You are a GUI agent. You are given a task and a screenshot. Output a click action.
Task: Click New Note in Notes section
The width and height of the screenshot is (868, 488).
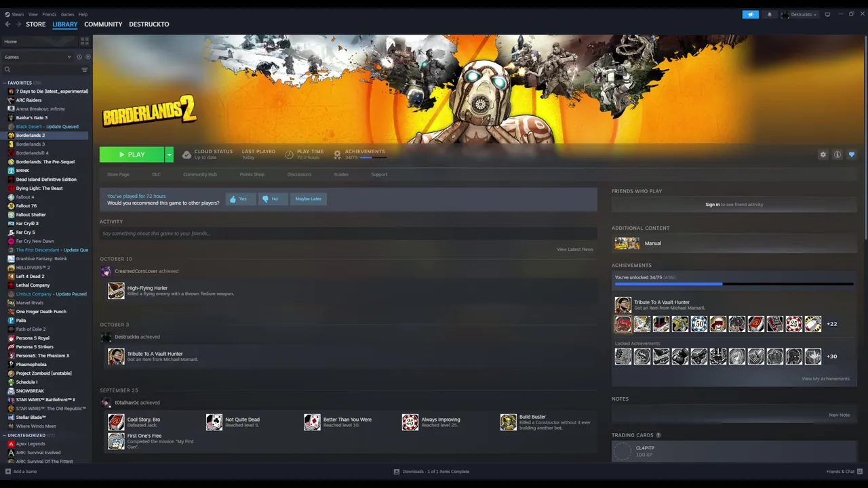(839, 415)
